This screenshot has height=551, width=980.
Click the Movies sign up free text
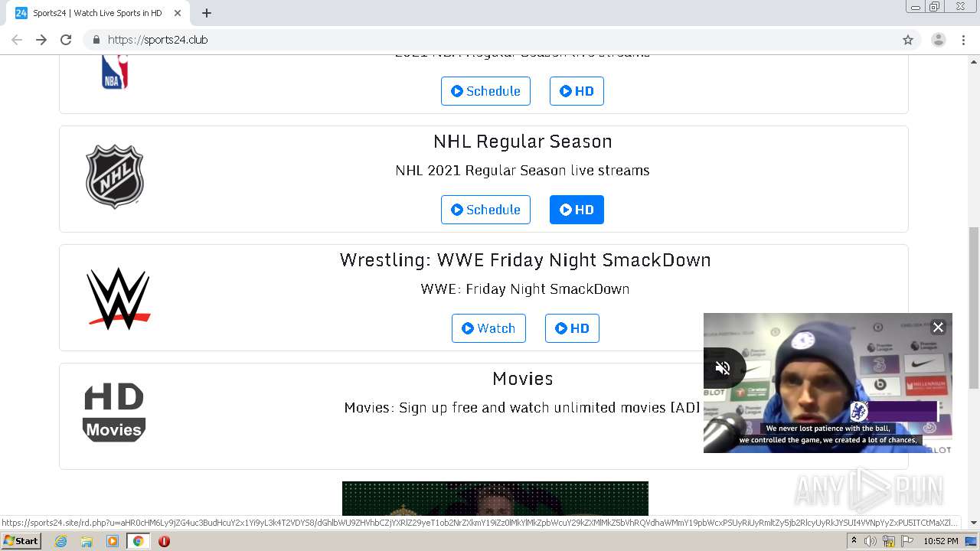click(x=522, y=407)
